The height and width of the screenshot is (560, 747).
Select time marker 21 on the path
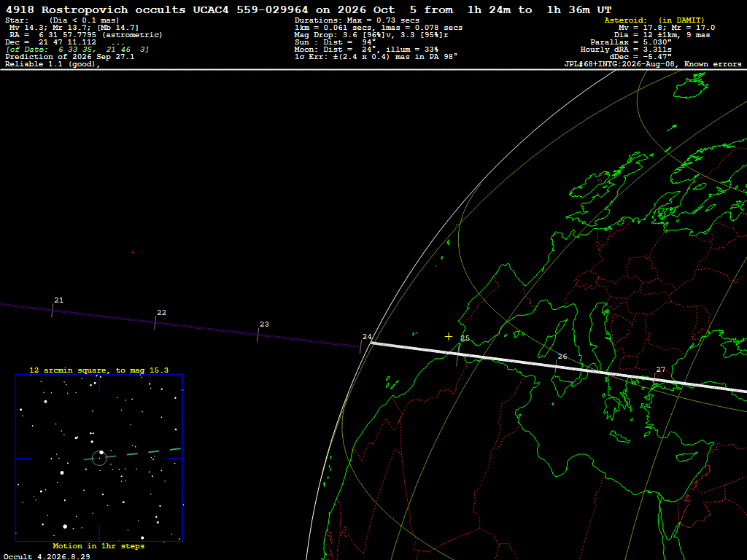58,300
